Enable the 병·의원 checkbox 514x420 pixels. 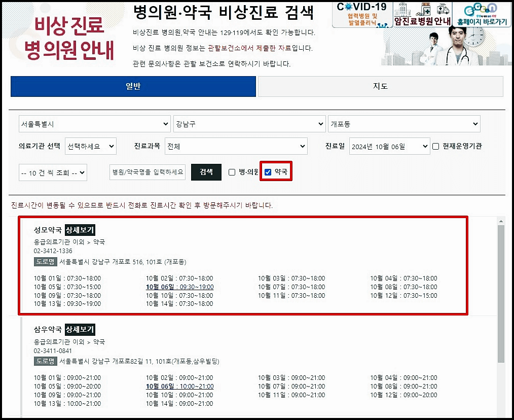point(231,171)
